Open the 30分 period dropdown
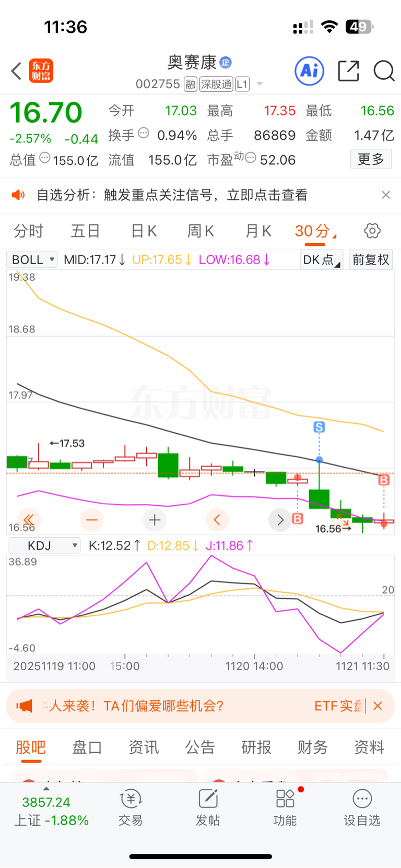 [315, 231]
